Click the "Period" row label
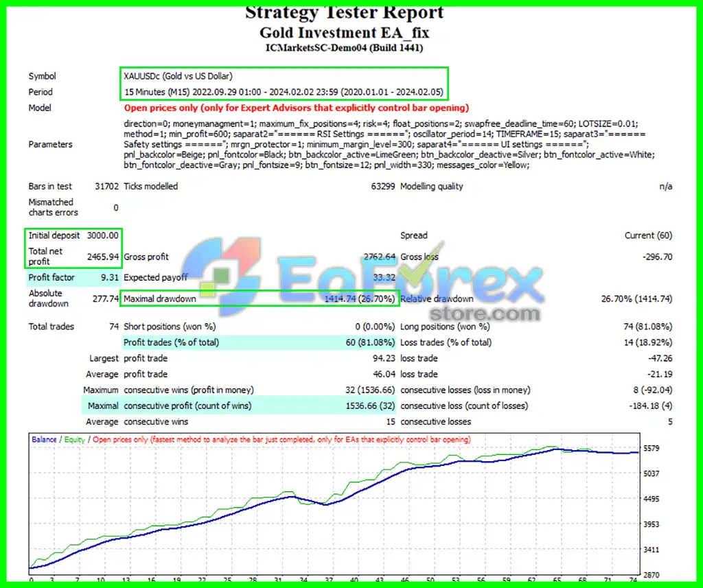Viewport: 703px width, 588px height. click(41, 92)
